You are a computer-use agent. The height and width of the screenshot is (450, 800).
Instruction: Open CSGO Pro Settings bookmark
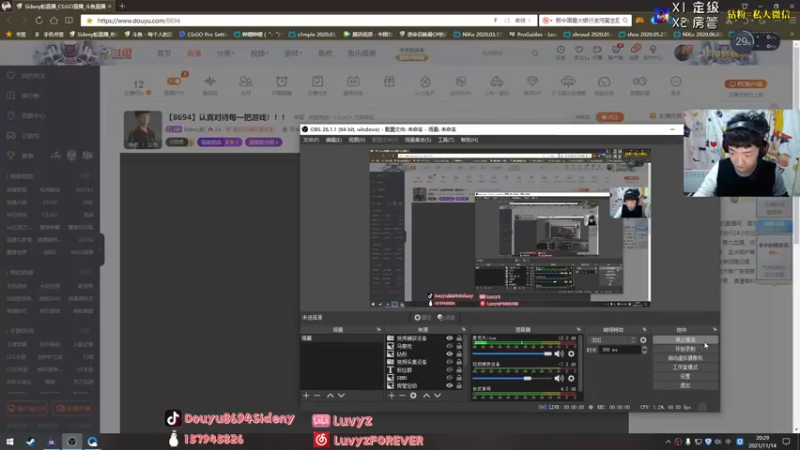click(x=203, y=34)
